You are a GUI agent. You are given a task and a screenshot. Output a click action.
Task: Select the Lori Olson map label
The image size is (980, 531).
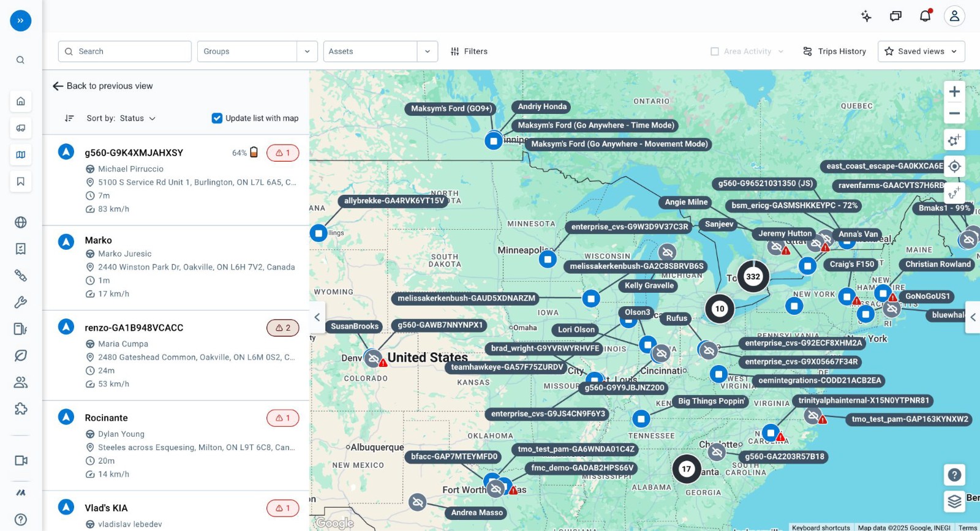coord(576,330)
